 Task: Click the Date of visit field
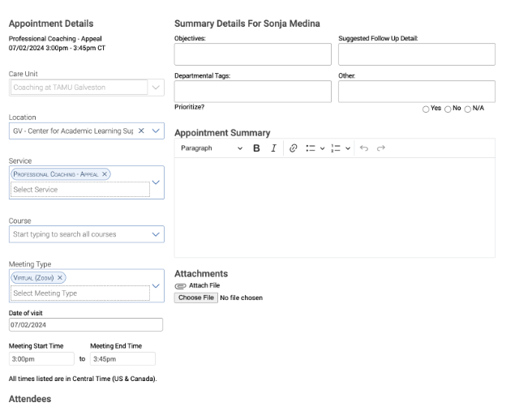[x=86, y=324]
